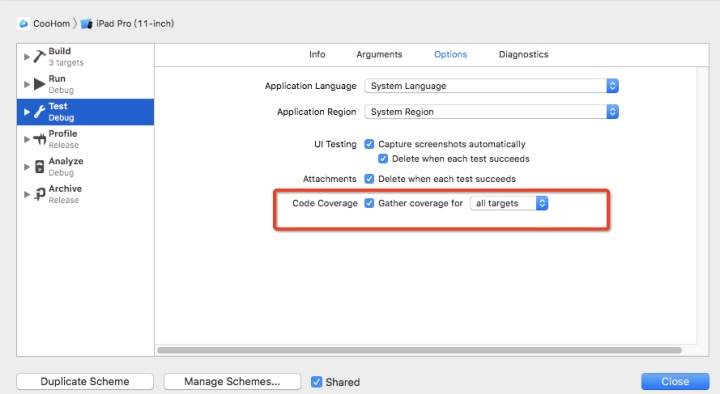Uncheck UI Testing delete when test succeeds

tap(383, 159)
